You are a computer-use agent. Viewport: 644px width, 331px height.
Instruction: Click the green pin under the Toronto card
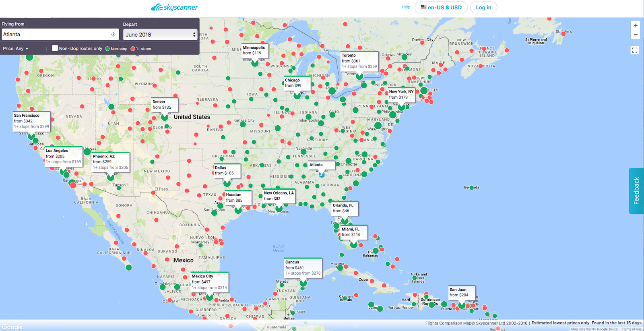[359, 76]
